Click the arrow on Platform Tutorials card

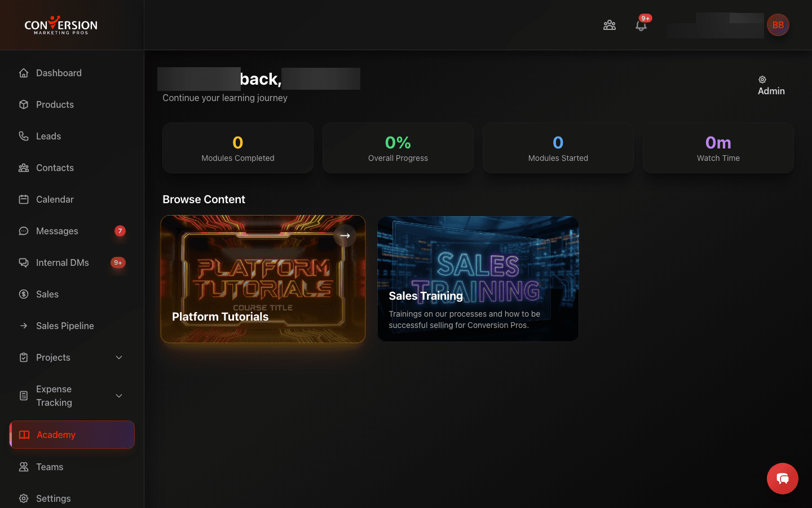345,235
